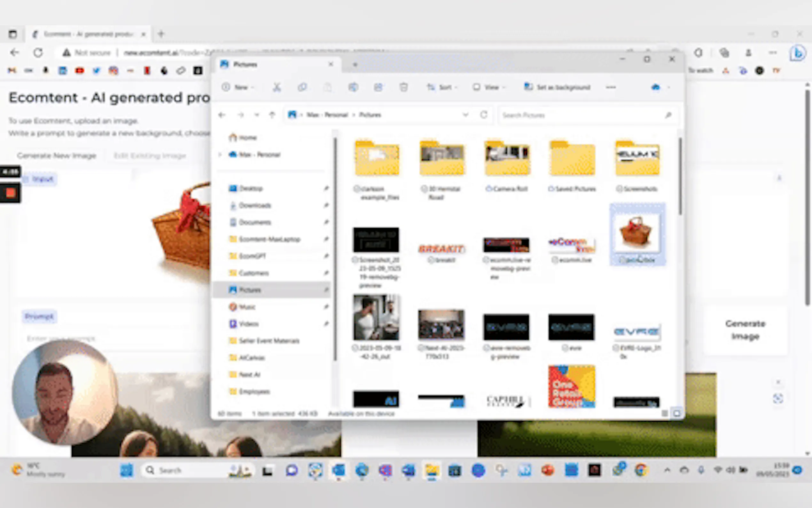This screenshot has height=508, width=812.
Task: Click the Generate Image button
Action: [745, 329]
